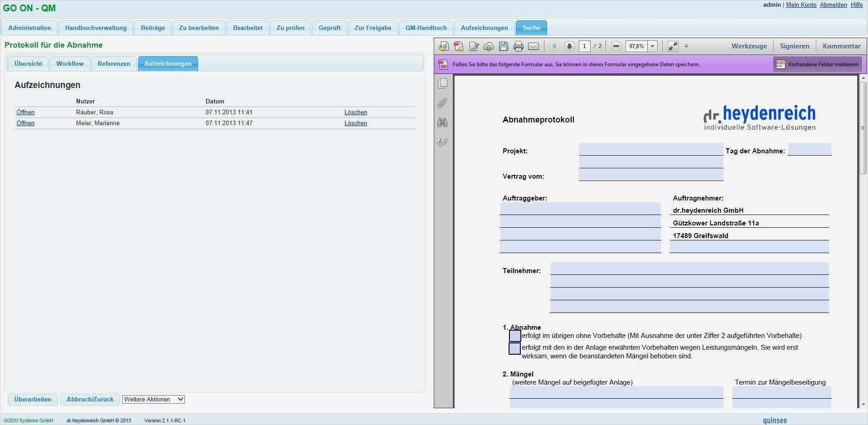Save the PDF with the floppy disk icon
868x425 pixels.
pyautogui.click(x=504, y=46)
